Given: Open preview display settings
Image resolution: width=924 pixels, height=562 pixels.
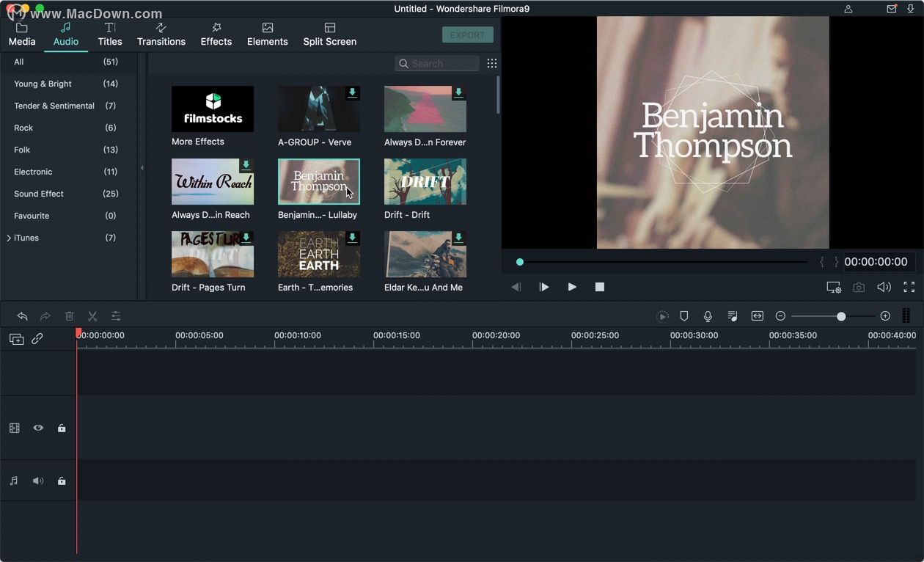Looking at the screenshot, I should coord(834,288).
